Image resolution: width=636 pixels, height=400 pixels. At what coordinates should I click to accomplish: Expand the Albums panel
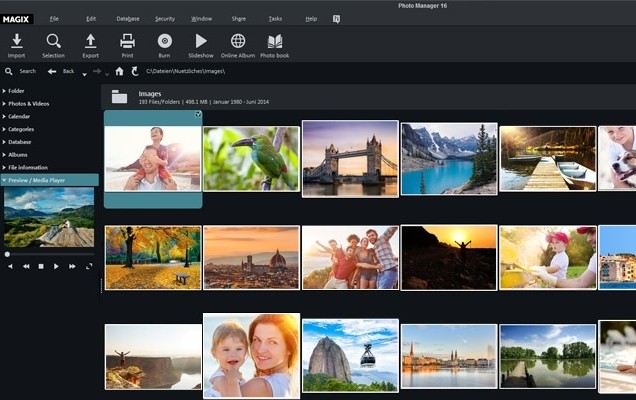pos(18,155)
